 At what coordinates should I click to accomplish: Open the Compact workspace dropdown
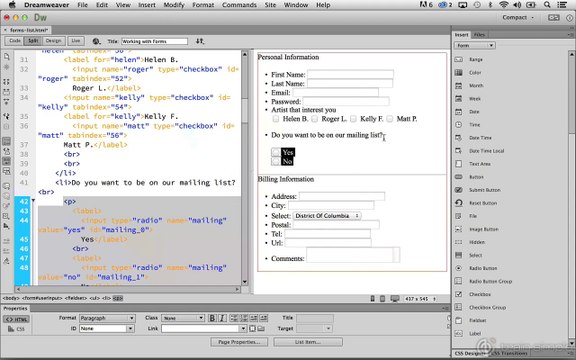518,17
